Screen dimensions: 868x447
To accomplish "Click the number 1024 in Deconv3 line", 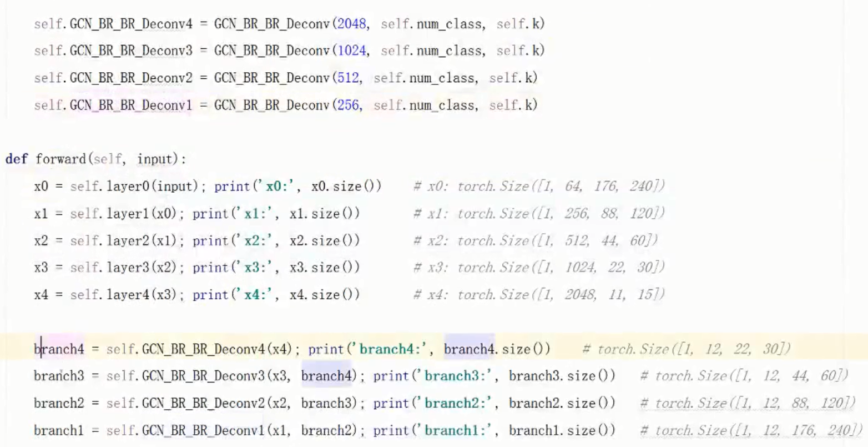I will pyautogui.click(x=354, y=51).
